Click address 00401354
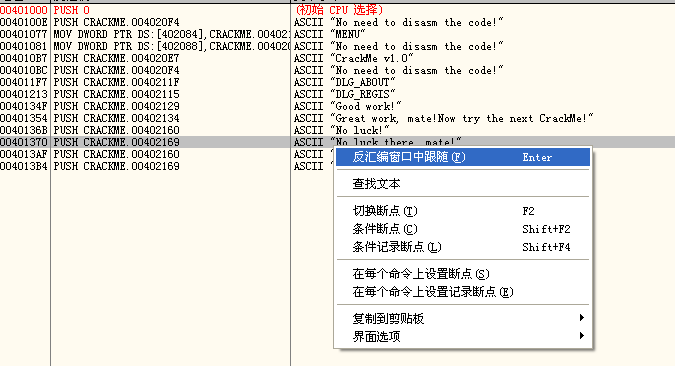 point(24,118)
